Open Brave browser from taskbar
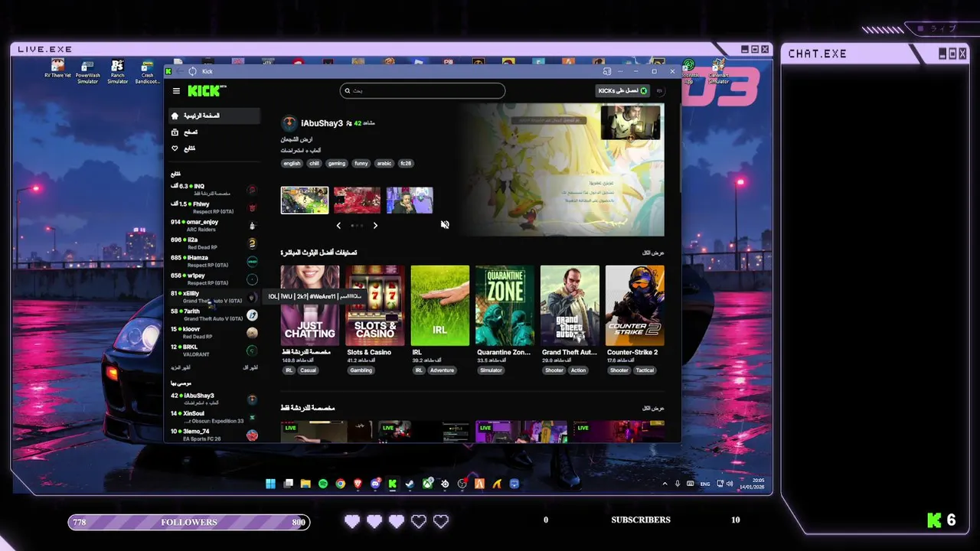 tap(358, 484)
